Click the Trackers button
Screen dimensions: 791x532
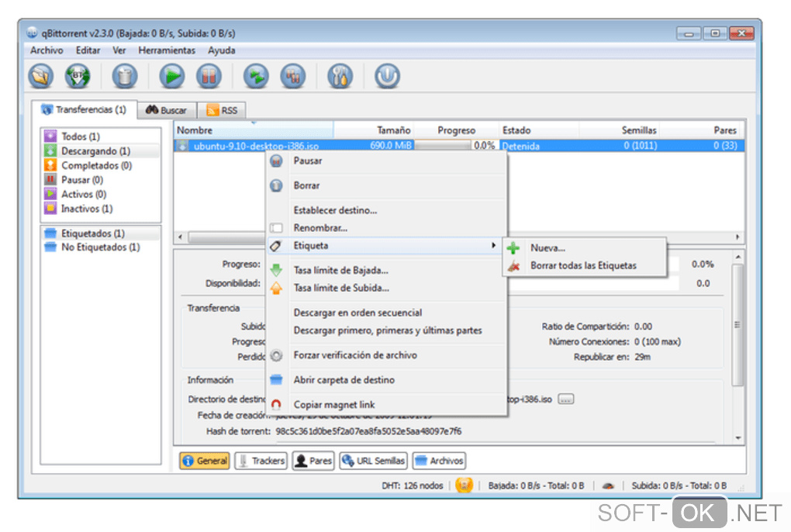[261, 461]
